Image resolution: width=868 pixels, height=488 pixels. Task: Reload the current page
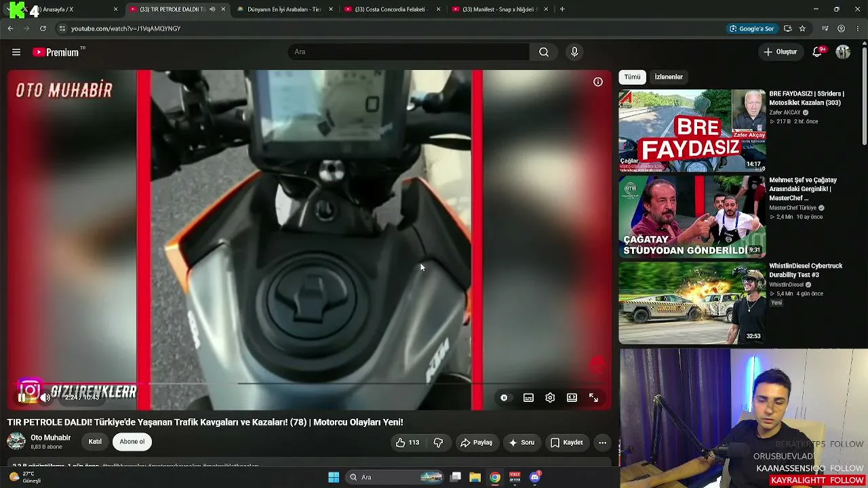pos(43,28)
